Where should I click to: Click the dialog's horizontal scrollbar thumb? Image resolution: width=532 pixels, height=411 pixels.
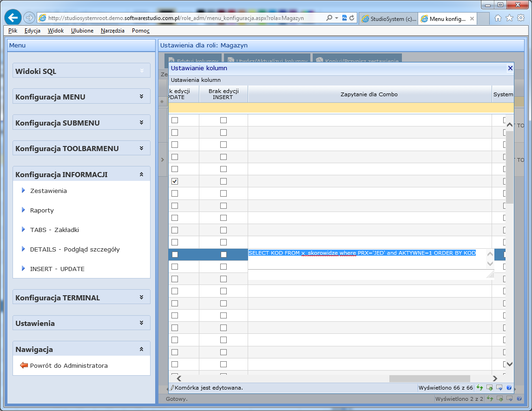click(x=429, y=378)
